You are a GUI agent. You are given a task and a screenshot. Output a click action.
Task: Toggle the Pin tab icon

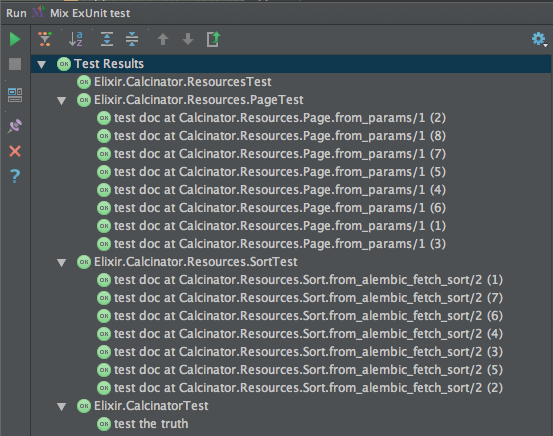tap(15, 126)
